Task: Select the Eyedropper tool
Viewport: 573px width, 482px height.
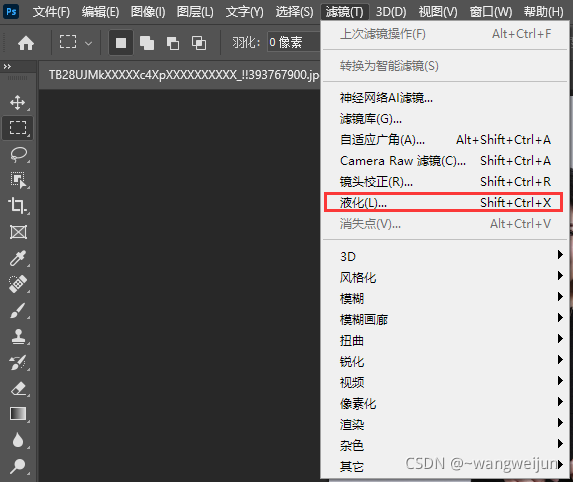Action: pos(18,258)
